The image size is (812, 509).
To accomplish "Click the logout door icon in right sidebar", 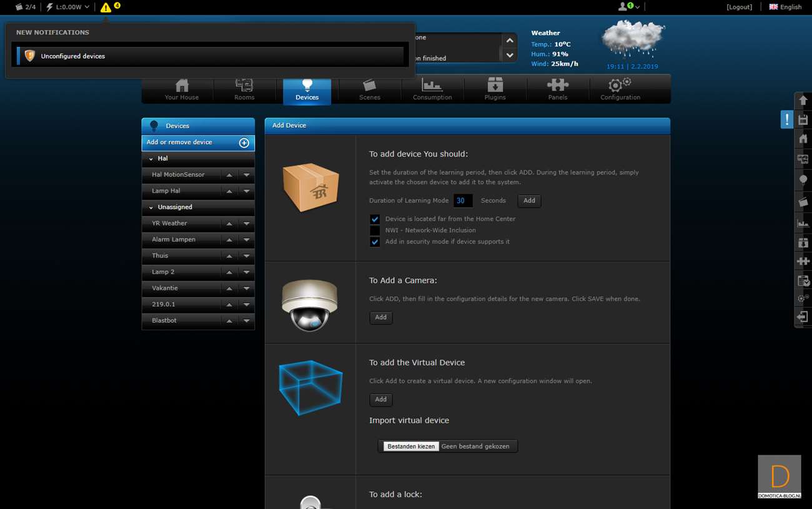I will tap(803, 317).
